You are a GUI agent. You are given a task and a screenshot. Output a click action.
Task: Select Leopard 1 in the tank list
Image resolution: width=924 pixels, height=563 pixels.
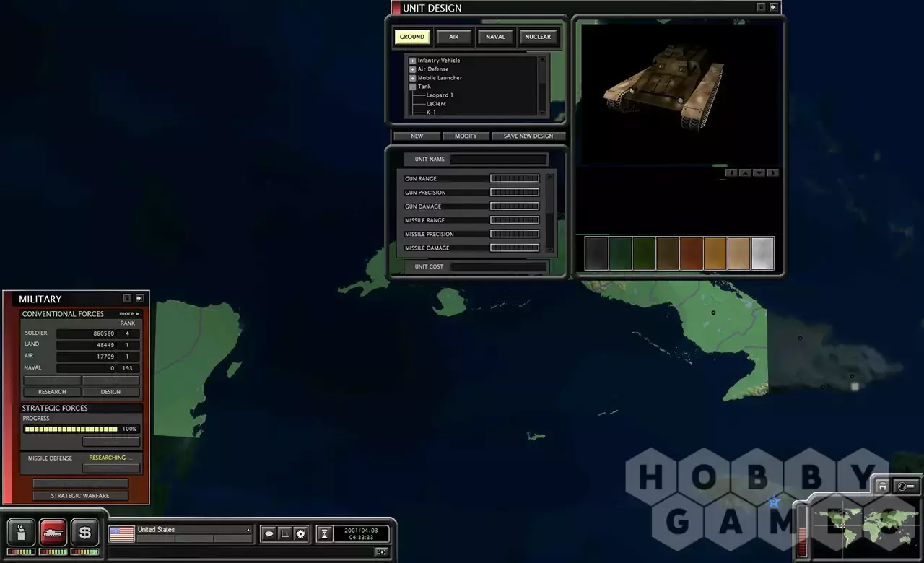click(x=440, y=95)
